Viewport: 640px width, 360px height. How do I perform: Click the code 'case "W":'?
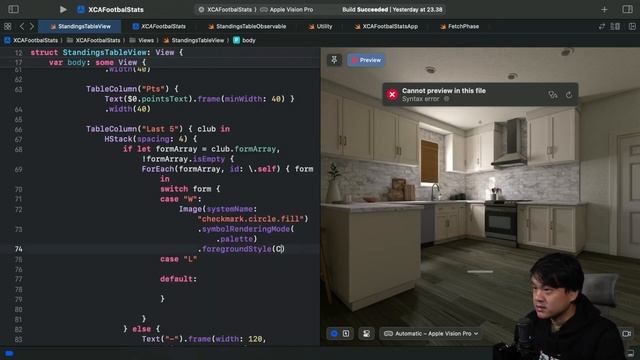click(x=181, y=199)
